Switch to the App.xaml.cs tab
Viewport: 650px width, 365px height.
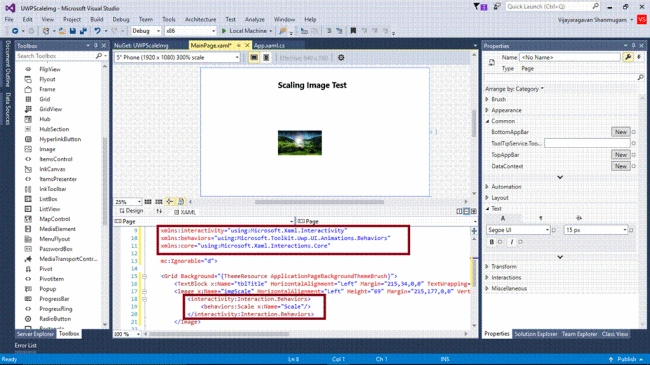tap(269, 46)
